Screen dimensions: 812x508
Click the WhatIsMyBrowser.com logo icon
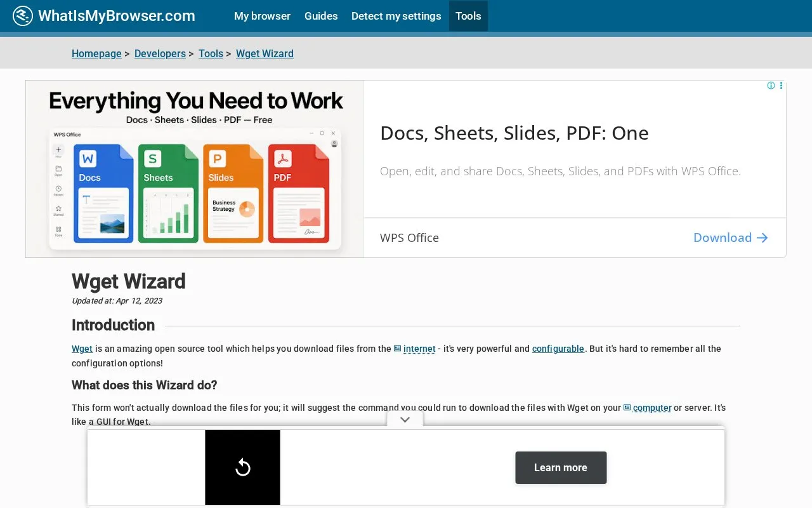(x=23, y=16)
